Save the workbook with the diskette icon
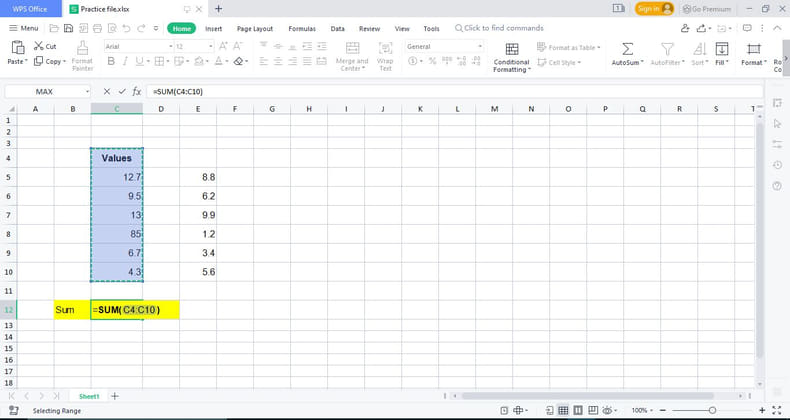The width and height of the screenshot is (790, 420). click(68, 28)
